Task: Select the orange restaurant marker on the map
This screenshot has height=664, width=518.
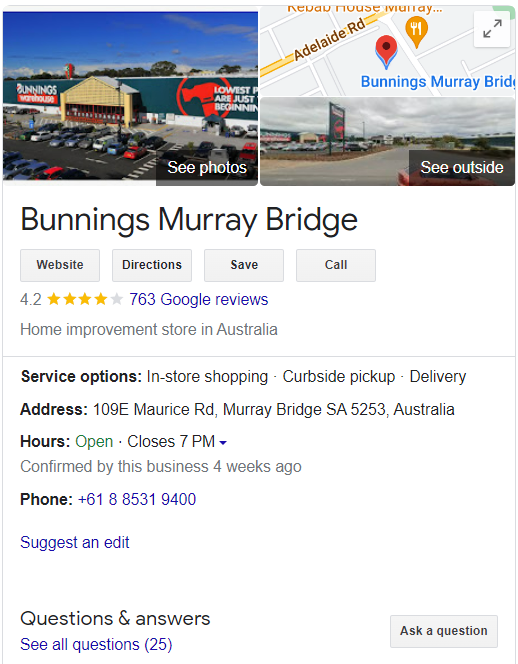Action: [416, 32]
